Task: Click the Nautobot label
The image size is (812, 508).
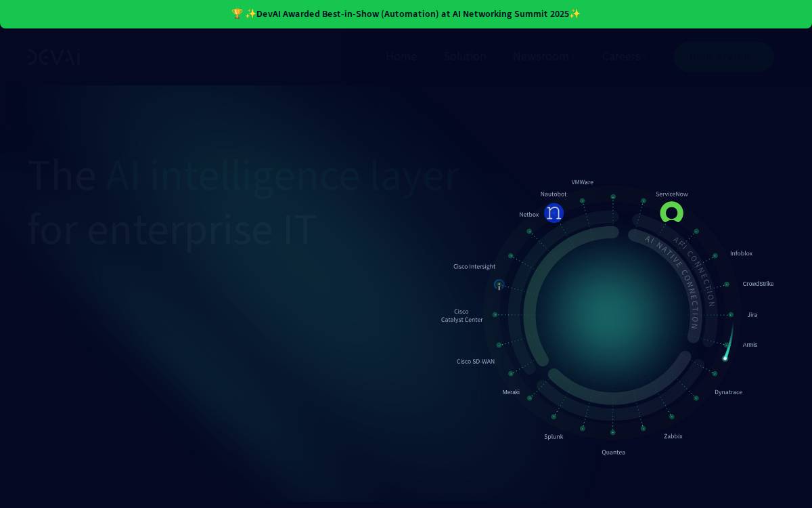Action: pyautogui.click(x=554, y=194)
